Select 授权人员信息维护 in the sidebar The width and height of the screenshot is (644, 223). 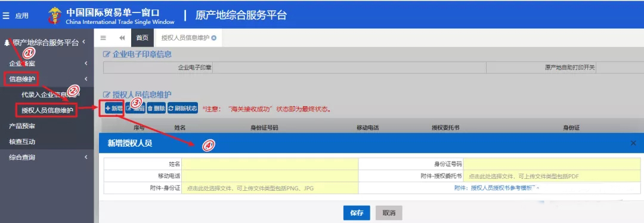point(47,110)
